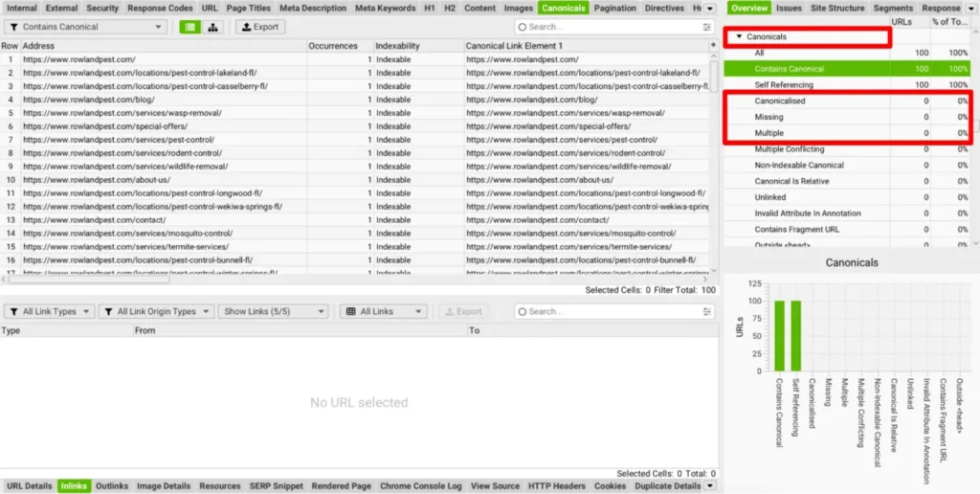Open upper search filter options icon

pyautogui.click(x=706, y=27)
